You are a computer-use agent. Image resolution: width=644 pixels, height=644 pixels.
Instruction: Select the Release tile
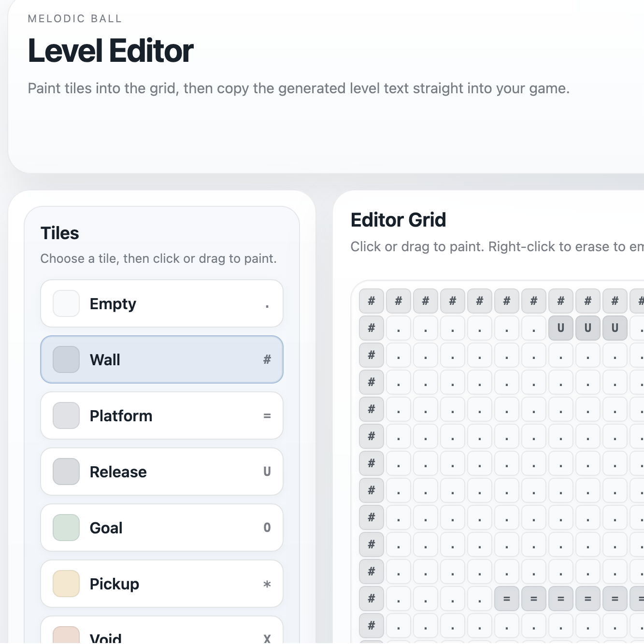[x=161, y=472]
